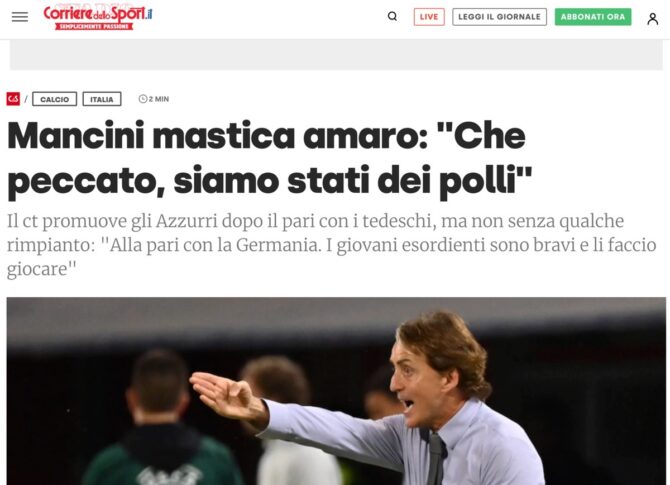Open the LIVE section
Viewport: 670px width, 485px height.
[x=429, y=17]
